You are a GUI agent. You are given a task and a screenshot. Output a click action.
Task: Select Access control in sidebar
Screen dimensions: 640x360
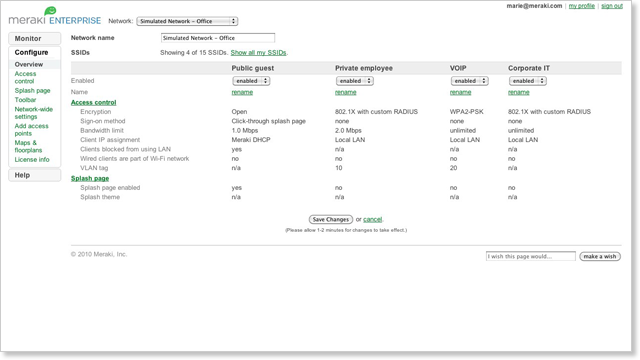(25, 78)
